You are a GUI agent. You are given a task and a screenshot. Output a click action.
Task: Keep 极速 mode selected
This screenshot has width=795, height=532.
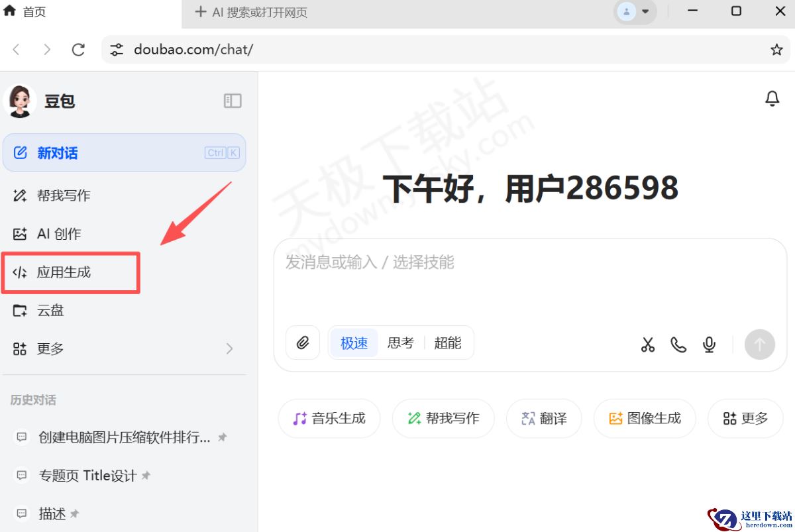[353, 343]
